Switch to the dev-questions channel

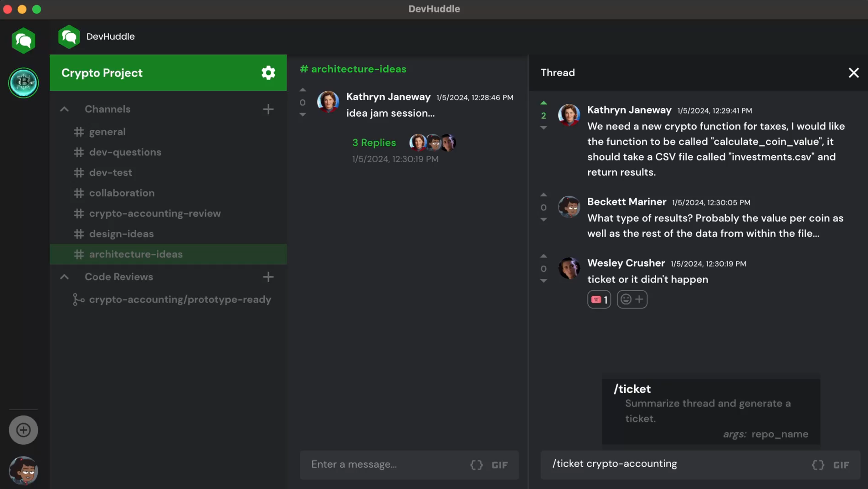[x=125, y=152]
